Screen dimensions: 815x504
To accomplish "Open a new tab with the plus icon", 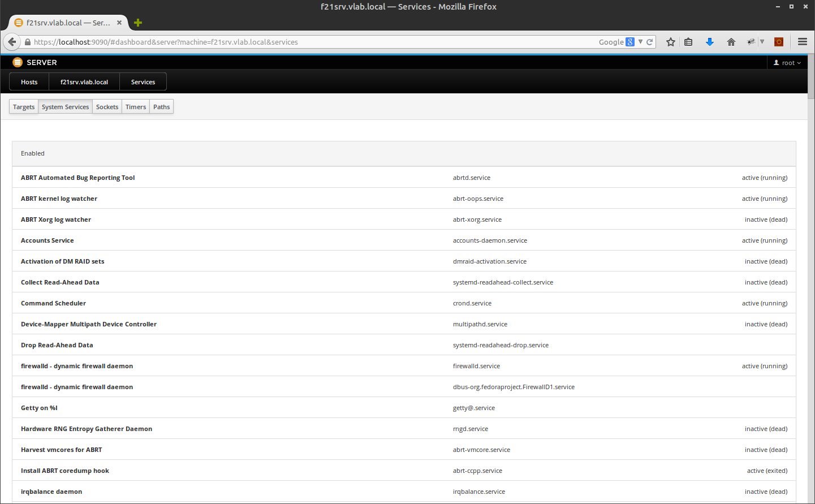I will point(138,23).
